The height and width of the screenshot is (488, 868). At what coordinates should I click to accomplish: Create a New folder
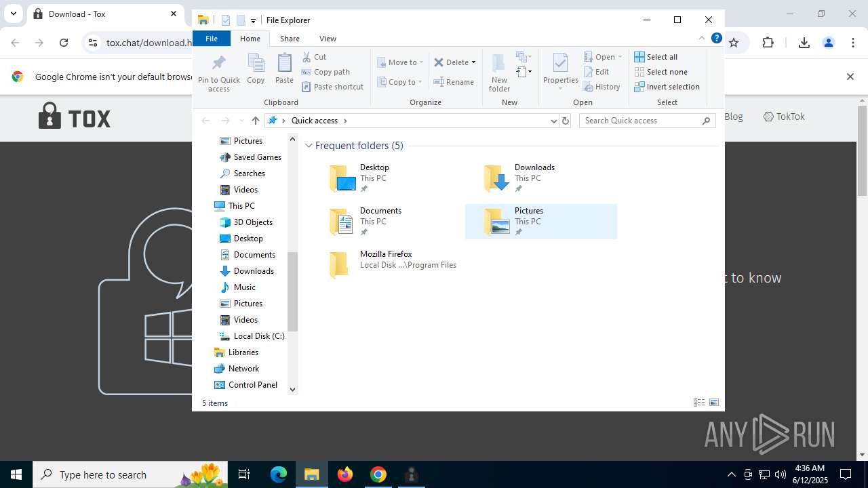499,73
